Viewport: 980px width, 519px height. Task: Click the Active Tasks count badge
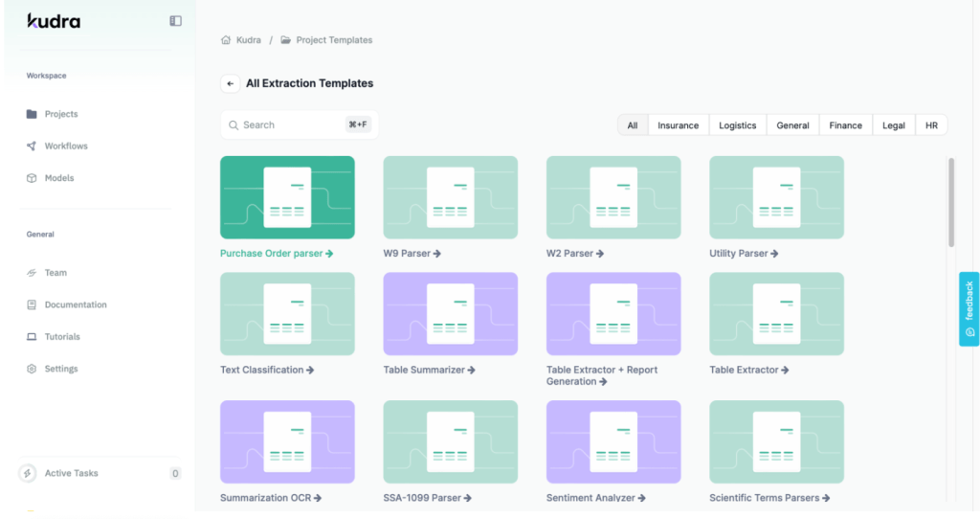[175, 473]
